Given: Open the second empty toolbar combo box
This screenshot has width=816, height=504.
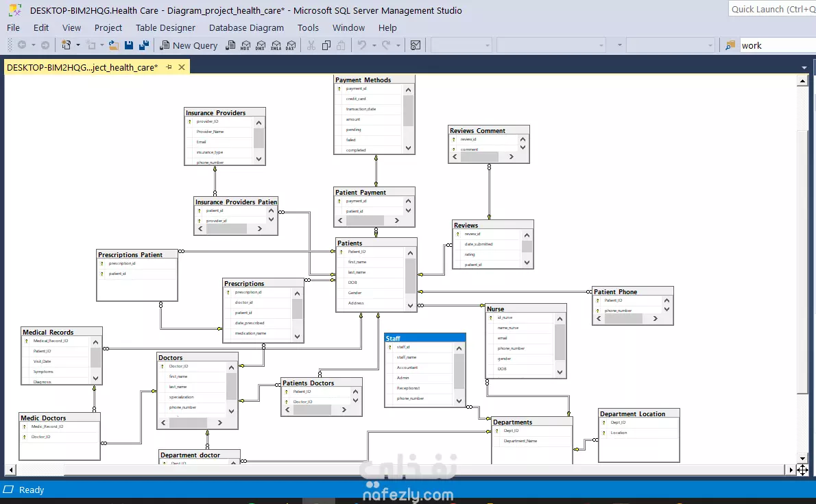Looking at the screenshot, I should 551,45.
